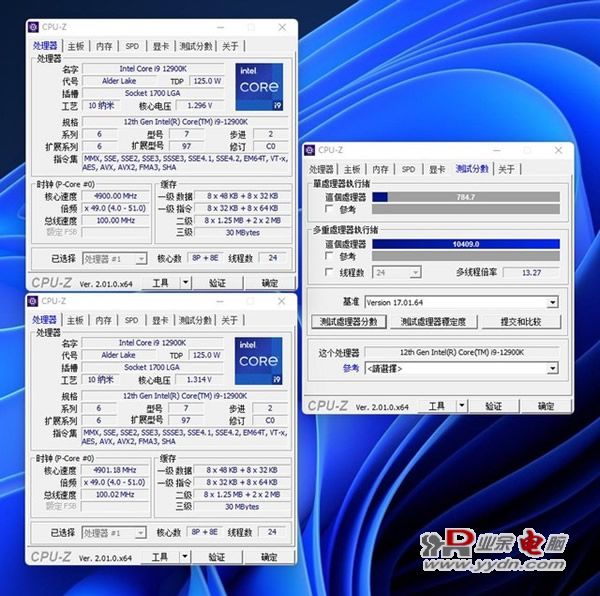Click 工具 in the lower-left window

tap(160, 557)
